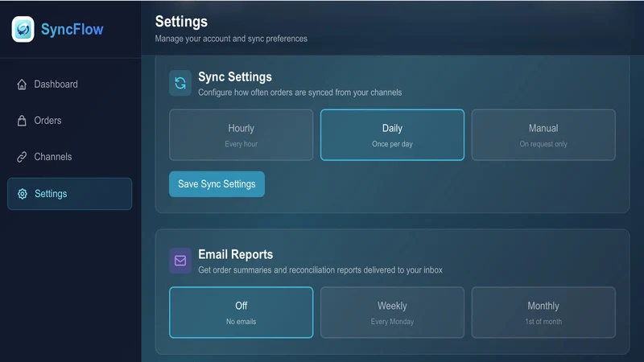Viewport: 644px width, 362px height.
Task: Click the Settings gear icon
Action: click(x=23, y=194)
